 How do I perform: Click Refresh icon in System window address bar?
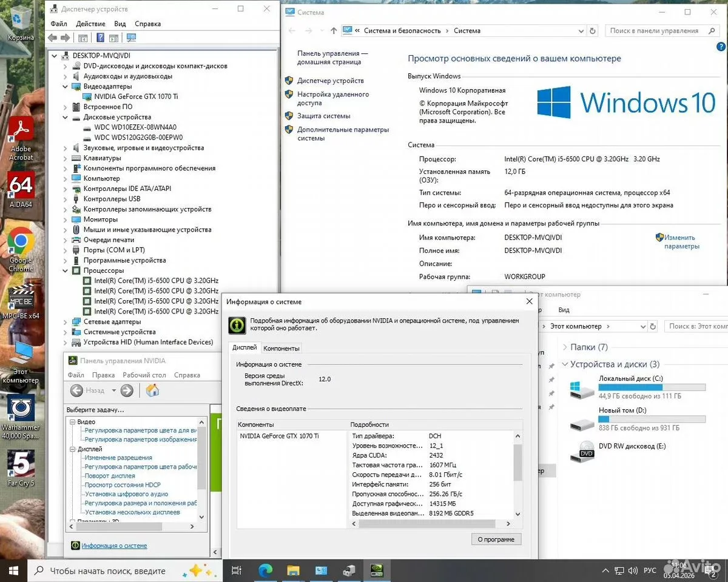tap(593, 30)
